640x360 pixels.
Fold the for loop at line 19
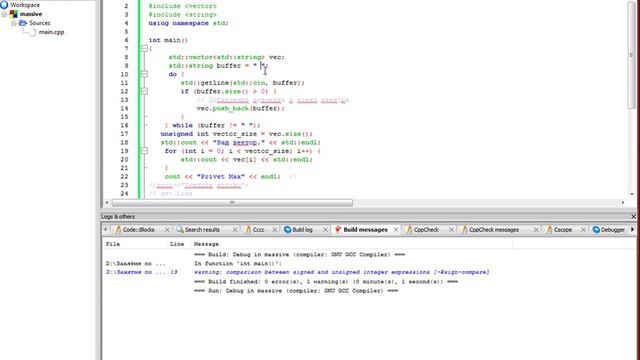coord(144,151)
